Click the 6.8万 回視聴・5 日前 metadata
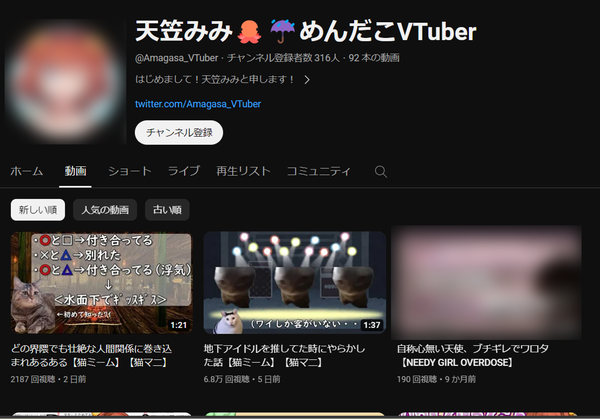The width and height of the screenshot is (600, 419). point(242,379)
